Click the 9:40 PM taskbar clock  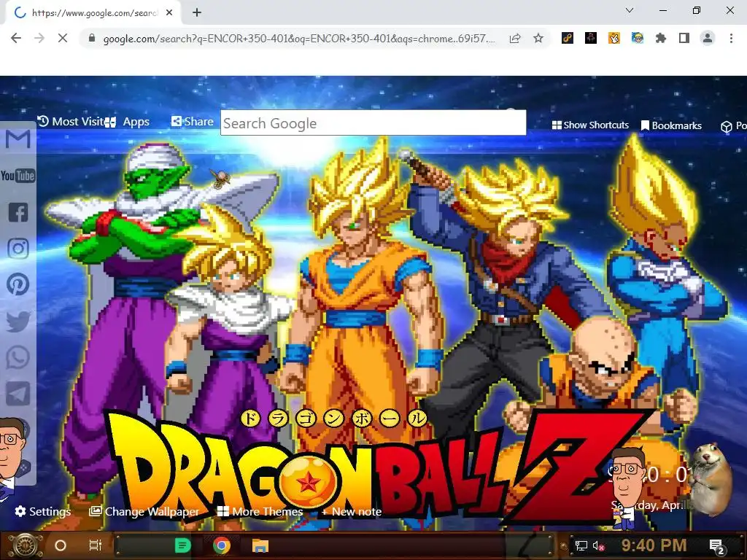tap(654, 545)
